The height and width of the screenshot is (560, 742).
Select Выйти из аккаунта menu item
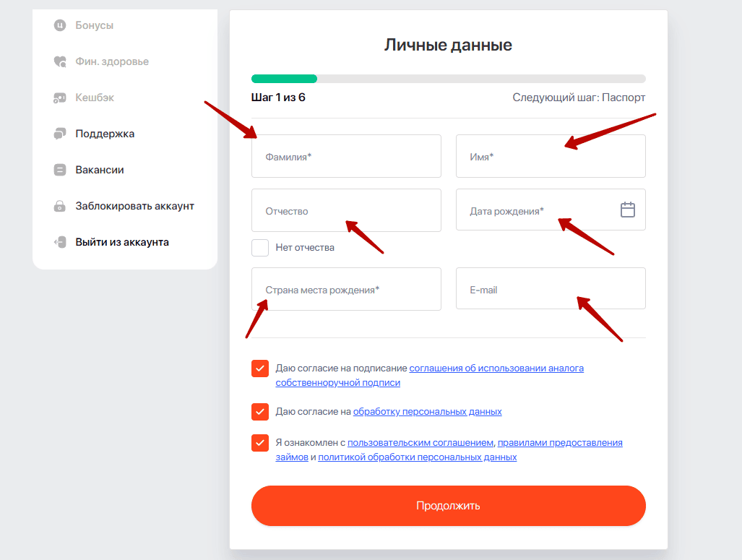[122, 242]
